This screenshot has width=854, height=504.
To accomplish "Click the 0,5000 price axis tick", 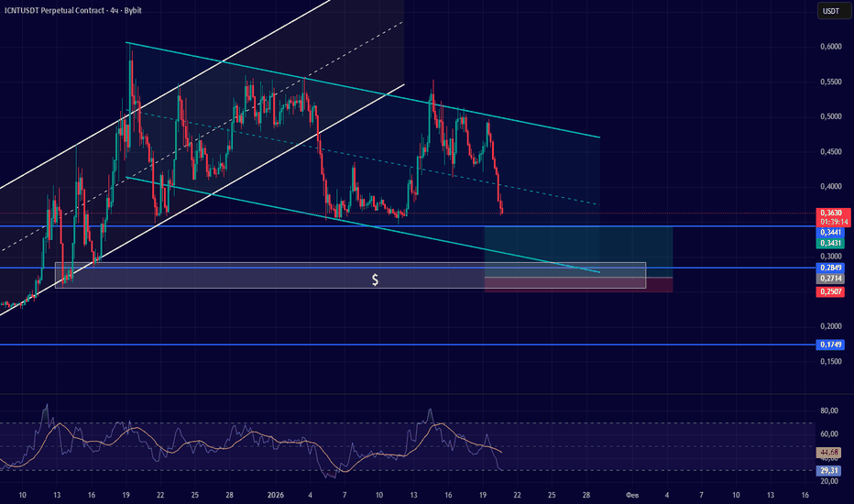I will [830, 116].
